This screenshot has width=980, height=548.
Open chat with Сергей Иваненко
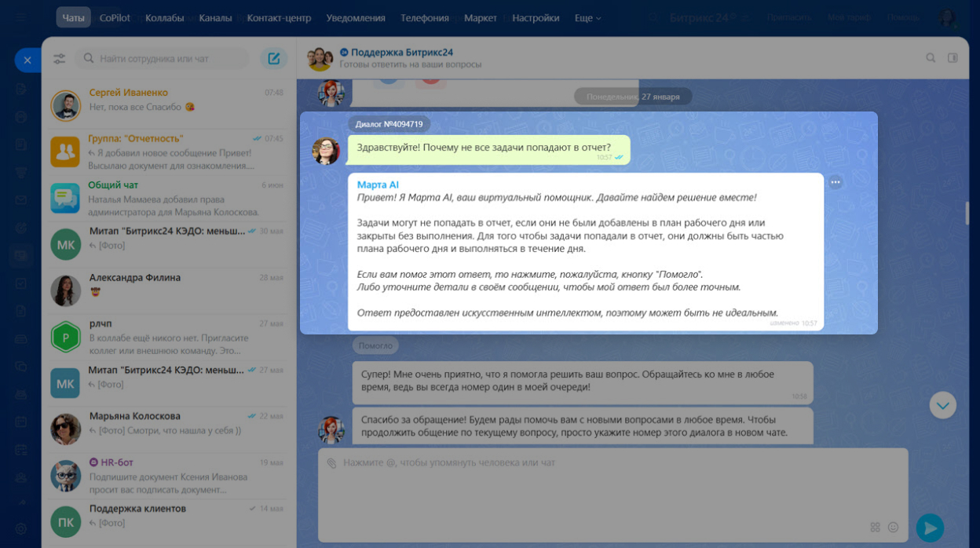169,105
